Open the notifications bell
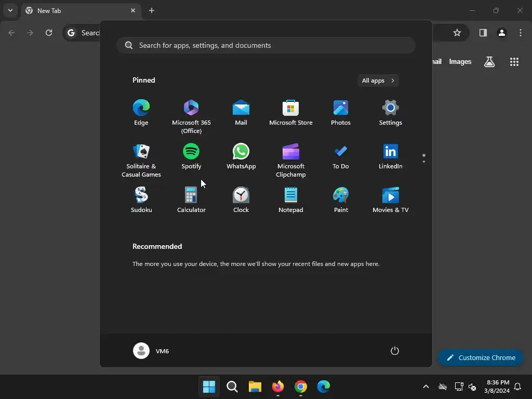532x399 pixels. (x=517, y=387)
